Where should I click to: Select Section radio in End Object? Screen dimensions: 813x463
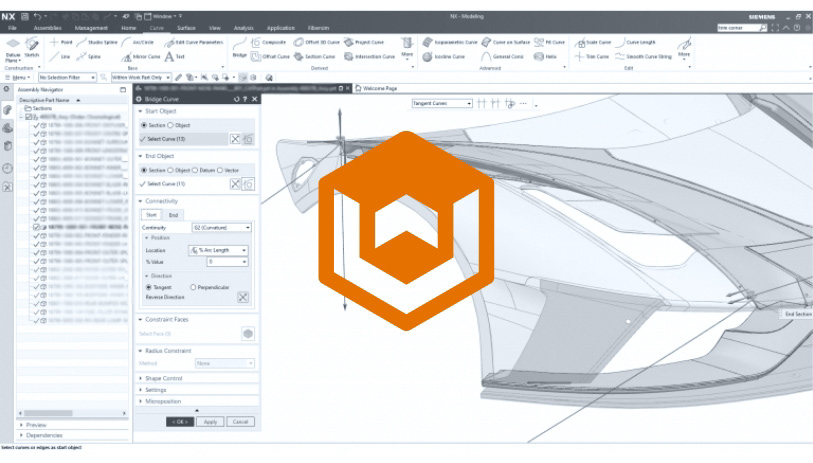144,170
